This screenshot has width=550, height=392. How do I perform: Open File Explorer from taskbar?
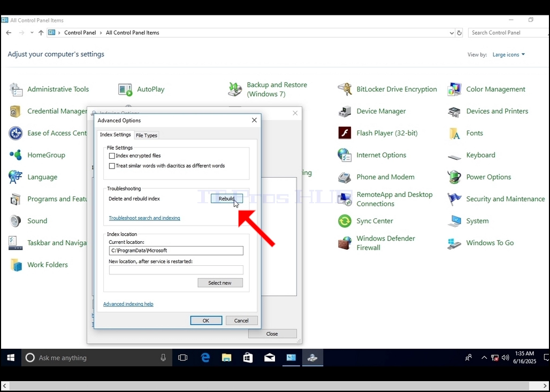pos(227,358)
